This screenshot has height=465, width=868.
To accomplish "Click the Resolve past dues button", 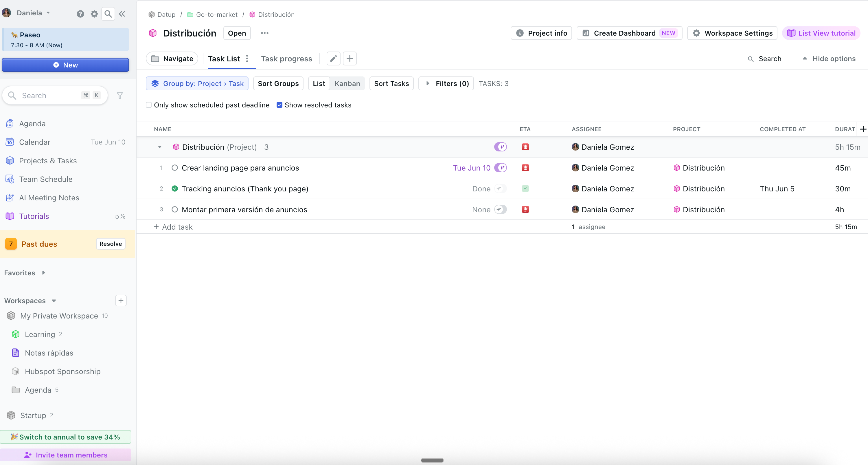I will pos(111,244).
